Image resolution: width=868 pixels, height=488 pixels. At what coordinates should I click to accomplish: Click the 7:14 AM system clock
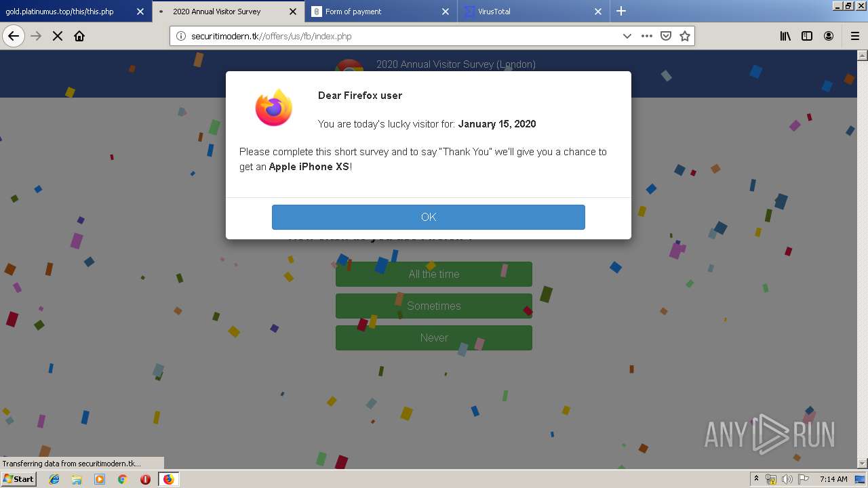[x=833, y=479]
